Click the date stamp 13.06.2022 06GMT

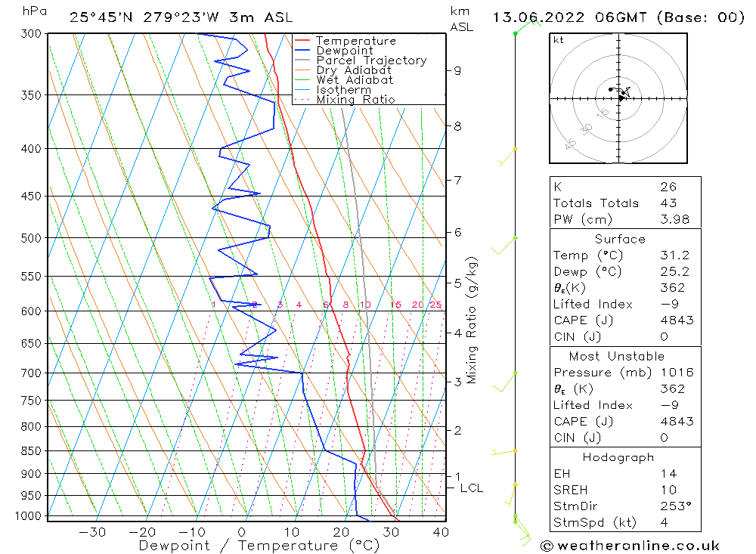click(569, 17)
